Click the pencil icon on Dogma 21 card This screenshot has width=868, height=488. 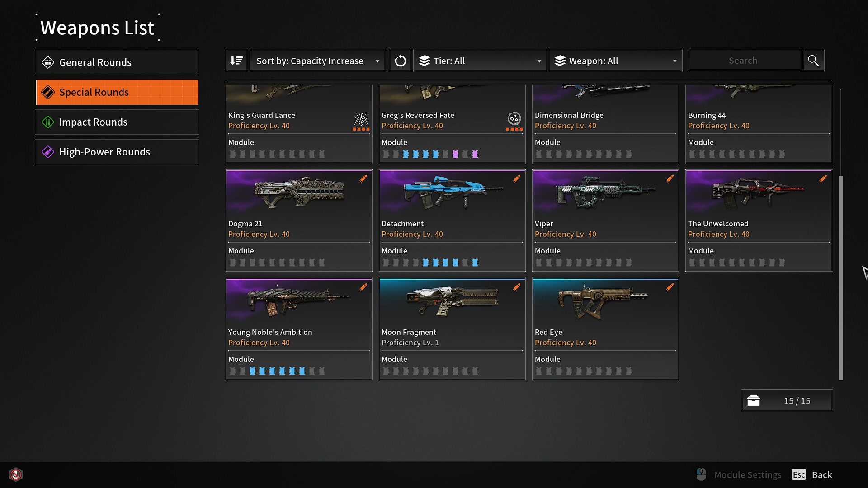click(363, 178)
